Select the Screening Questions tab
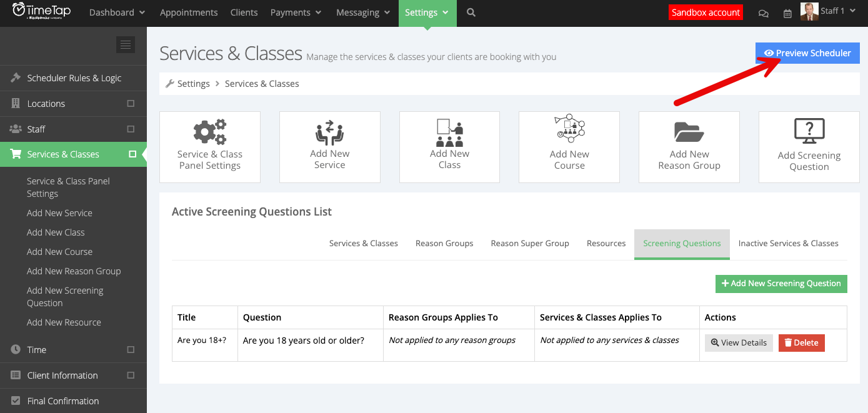 [682, 244]
